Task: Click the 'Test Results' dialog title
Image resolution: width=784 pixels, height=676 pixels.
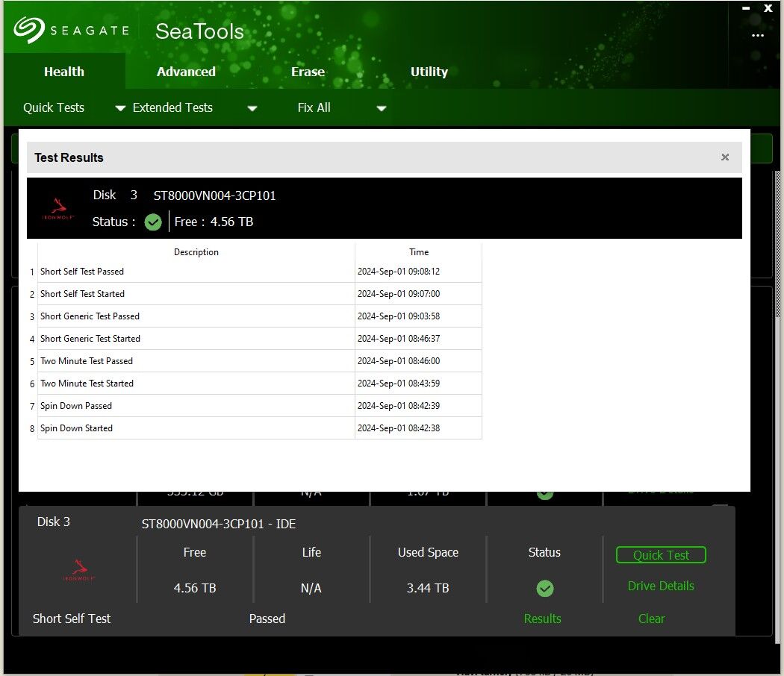Action: [x=69, y=157]
